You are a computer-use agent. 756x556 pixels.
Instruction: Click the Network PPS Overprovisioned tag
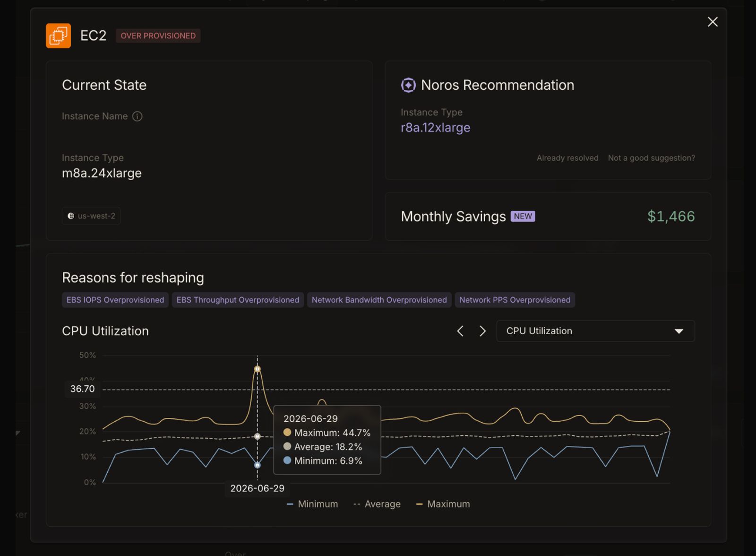[515, 300]
